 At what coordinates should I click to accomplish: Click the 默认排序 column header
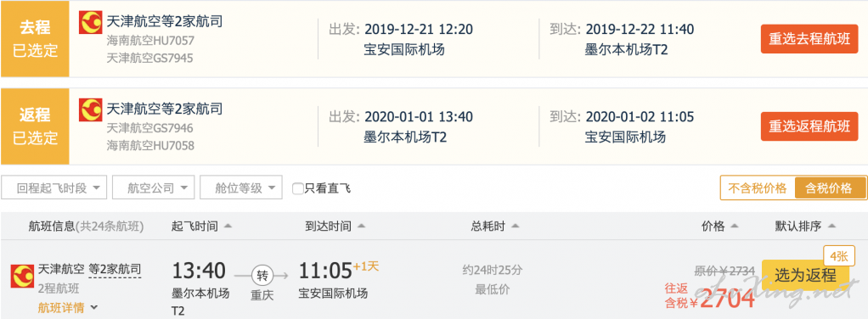pos(805,227)
